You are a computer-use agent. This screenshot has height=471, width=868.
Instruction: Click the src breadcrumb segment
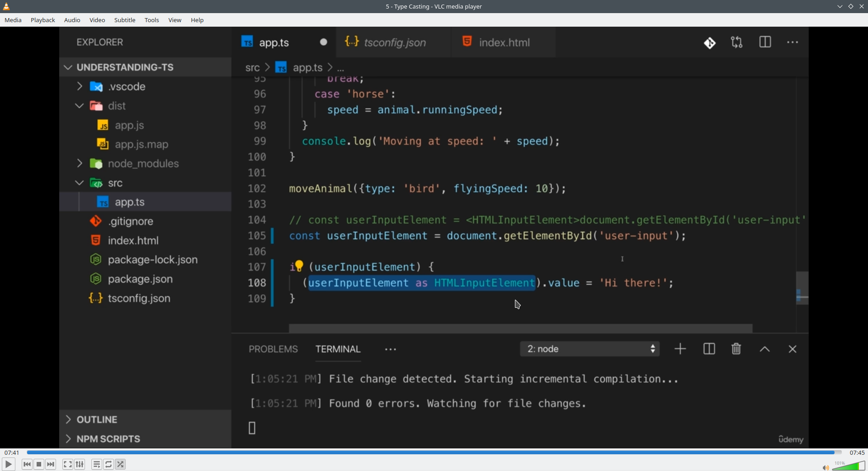252,68
